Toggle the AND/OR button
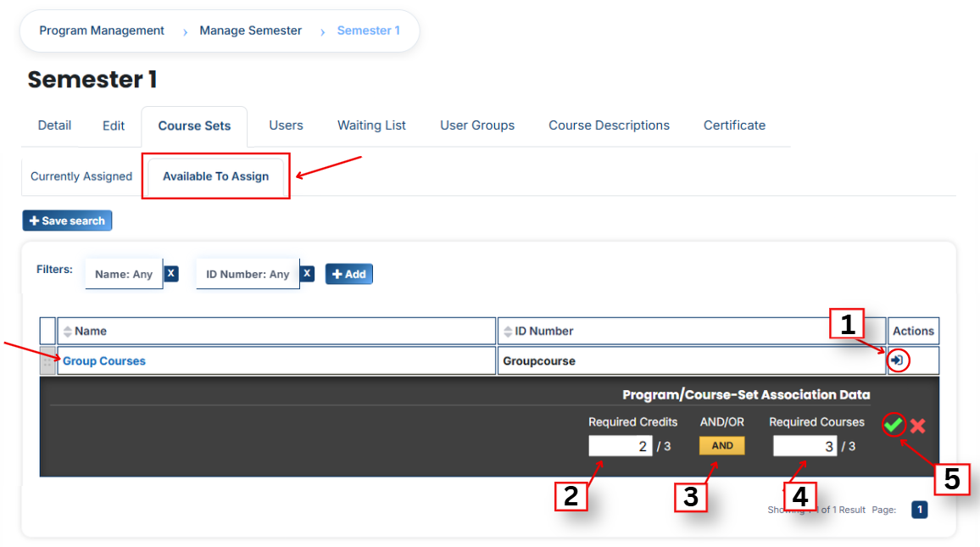 coord(722,446)
